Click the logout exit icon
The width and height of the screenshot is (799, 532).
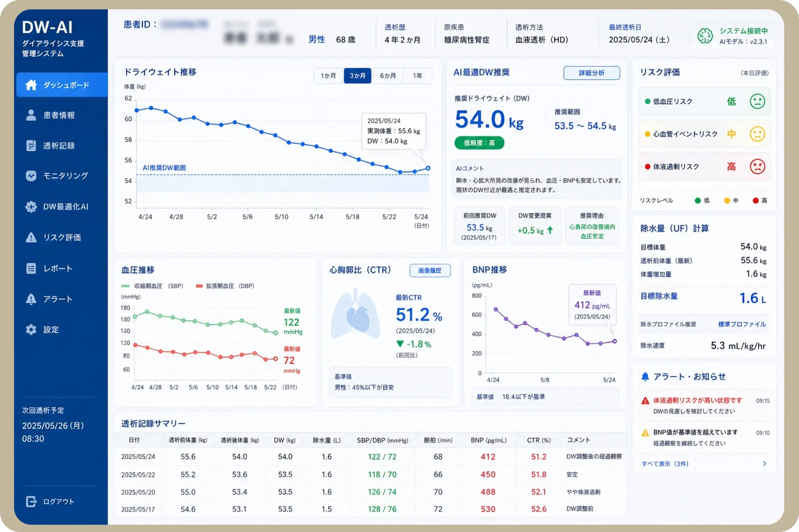point(31,501)
